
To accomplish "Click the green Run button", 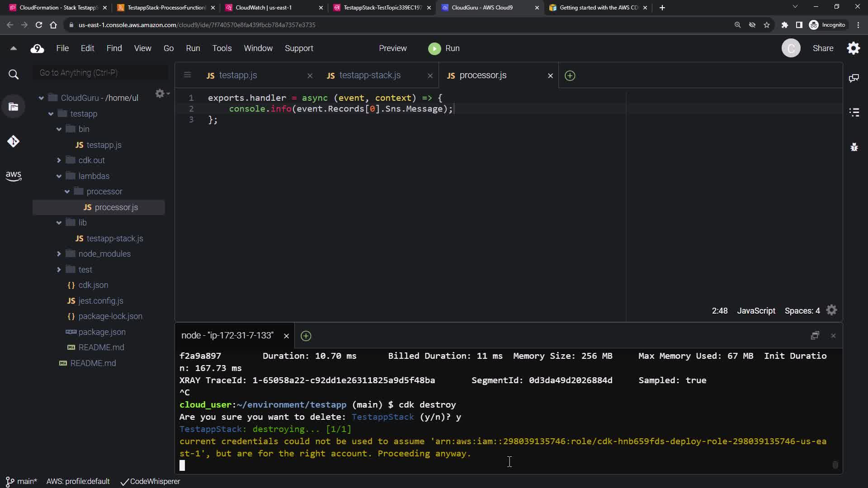I will click(x=443, y=48).
